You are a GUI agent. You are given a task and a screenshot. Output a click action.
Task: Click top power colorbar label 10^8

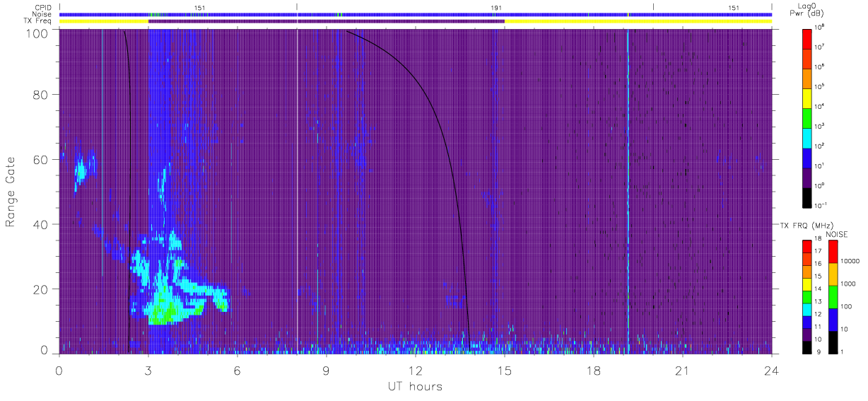click(819, 27)
